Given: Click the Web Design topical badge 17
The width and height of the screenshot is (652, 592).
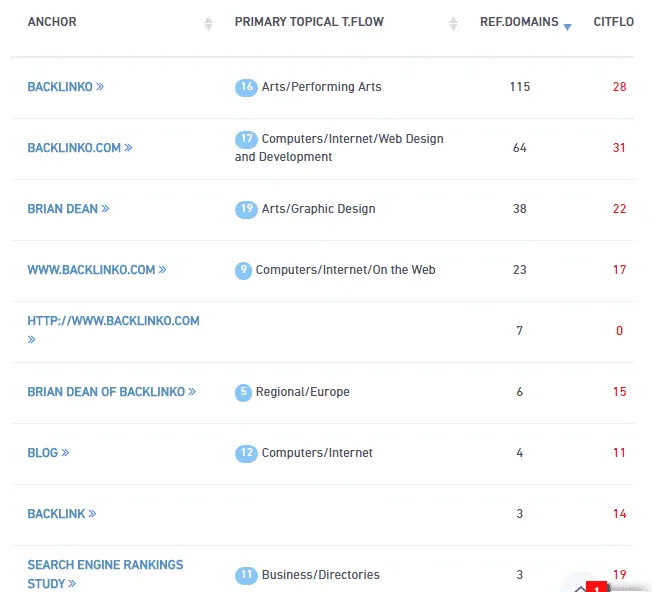Looking at the screenshot, I should [x=246, y=139].
